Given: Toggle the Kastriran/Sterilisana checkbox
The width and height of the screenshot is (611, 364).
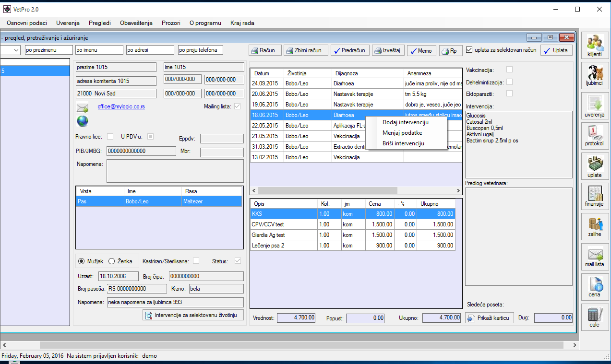Looking at the screenshot, I should click(x=196, y=261).
